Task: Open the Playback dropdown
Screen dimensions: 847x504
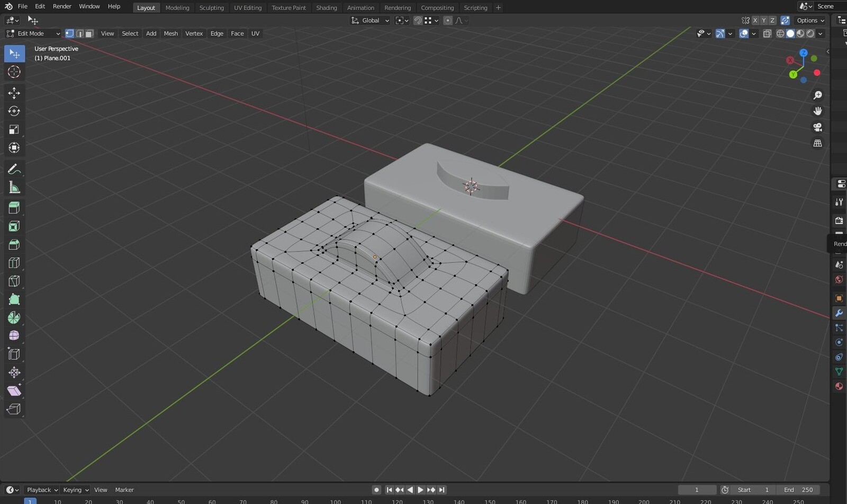Action: (42, 490)
